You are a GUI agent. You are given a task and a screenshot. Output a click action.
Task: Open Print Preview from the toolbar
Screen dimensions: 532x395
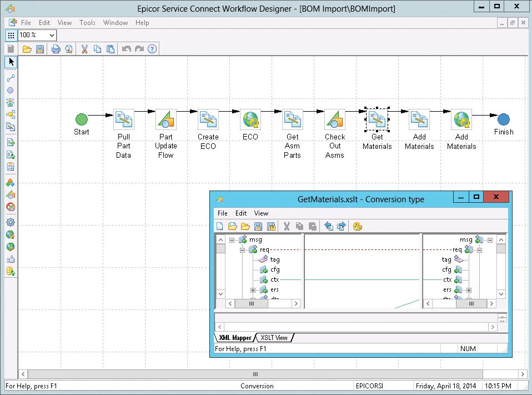pos(68,49)
